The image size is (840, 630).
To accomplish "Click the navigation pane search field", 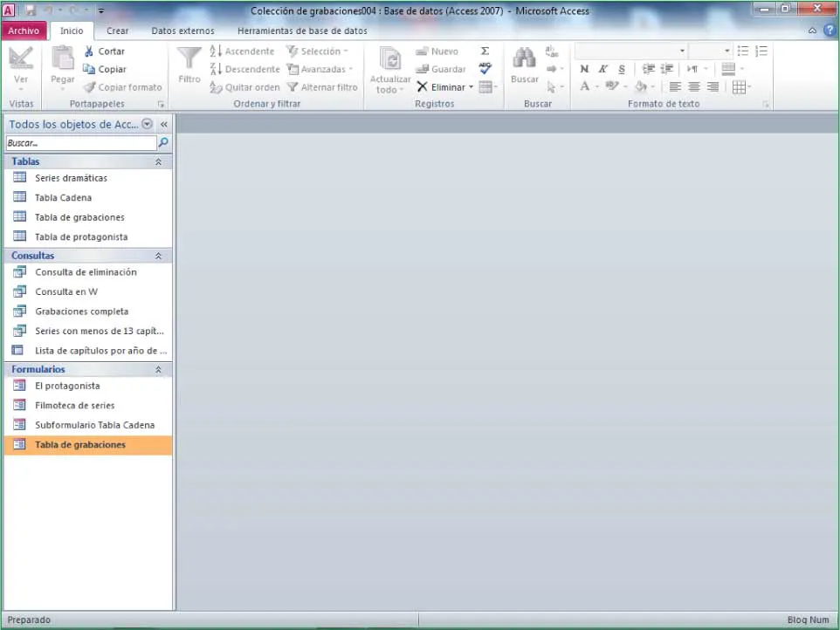I will 80,142.
